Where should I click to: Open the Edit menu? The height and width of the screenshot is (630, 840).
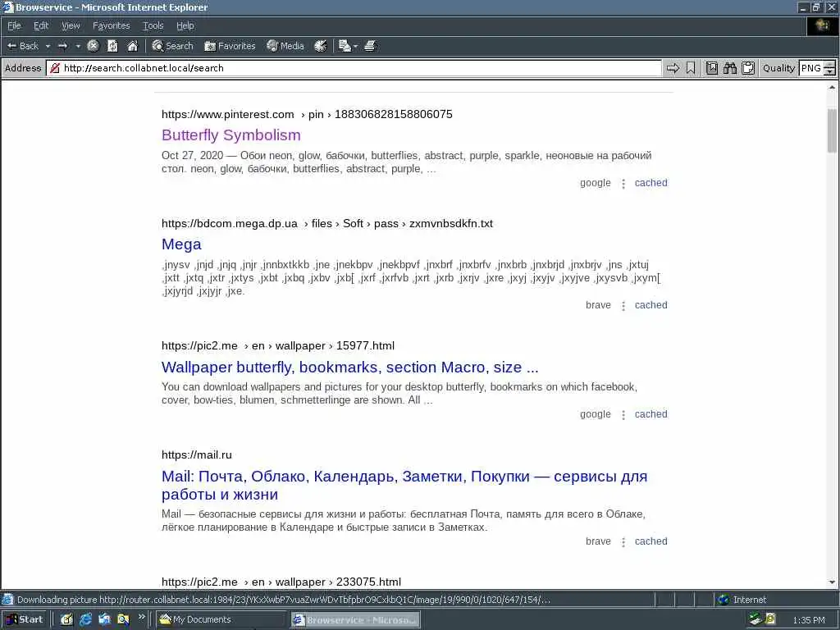(41, 25)
